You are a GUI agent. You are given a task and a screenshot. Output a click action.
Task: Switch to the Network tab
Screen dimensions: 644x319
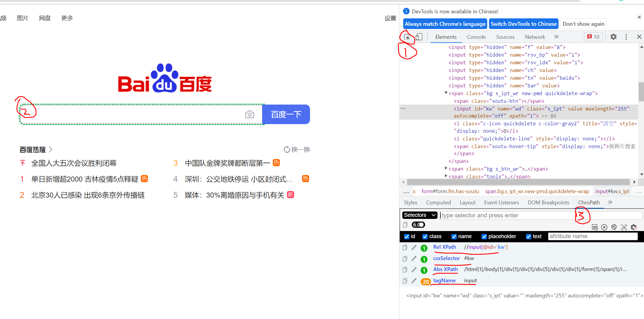pyautogui.click(x=535, y=37)
